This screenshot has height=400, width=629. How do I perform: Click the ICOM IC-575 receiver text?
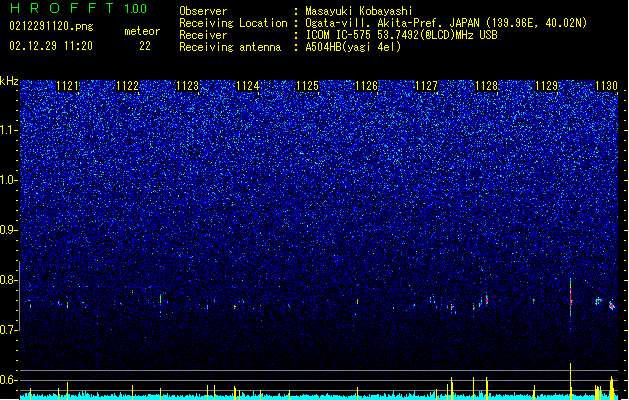pos(401,35)
